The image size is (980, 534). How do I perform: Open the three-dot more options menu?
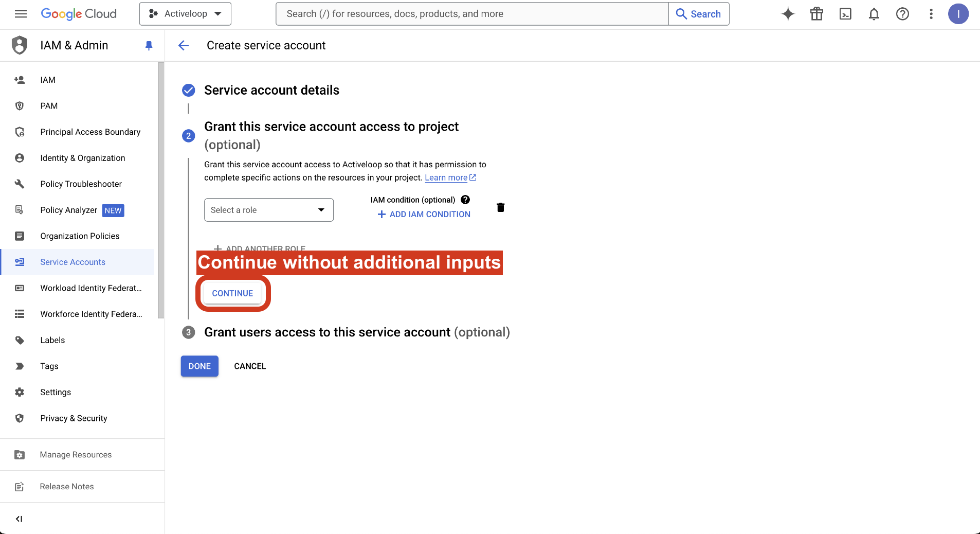click(x=931, y=14)
